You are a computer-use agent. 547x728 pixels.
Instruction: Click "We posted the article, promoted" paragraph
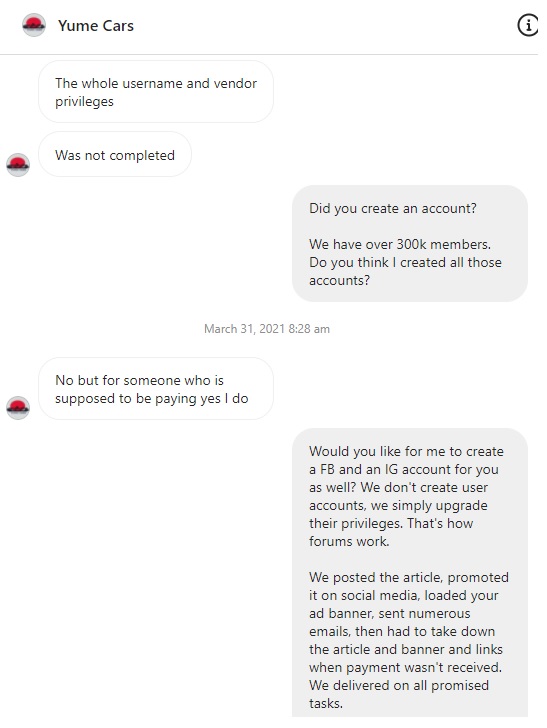409,640
